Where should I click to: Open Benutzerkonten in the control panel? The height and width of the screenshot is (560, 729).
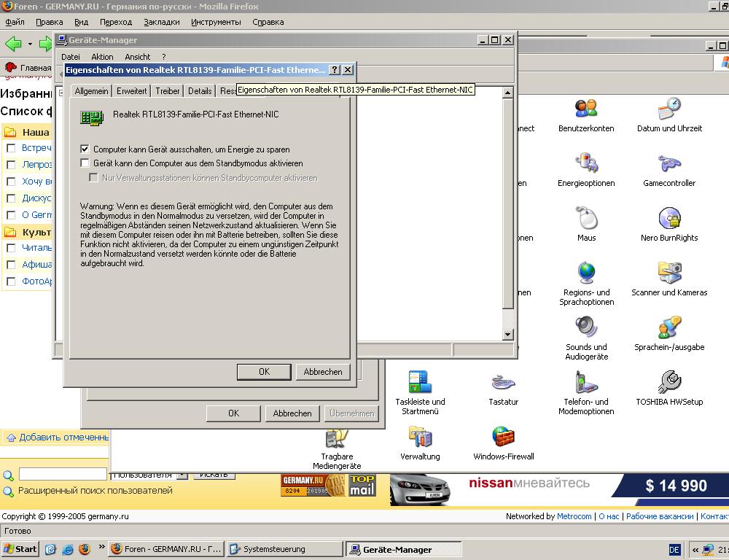[586, 115]
